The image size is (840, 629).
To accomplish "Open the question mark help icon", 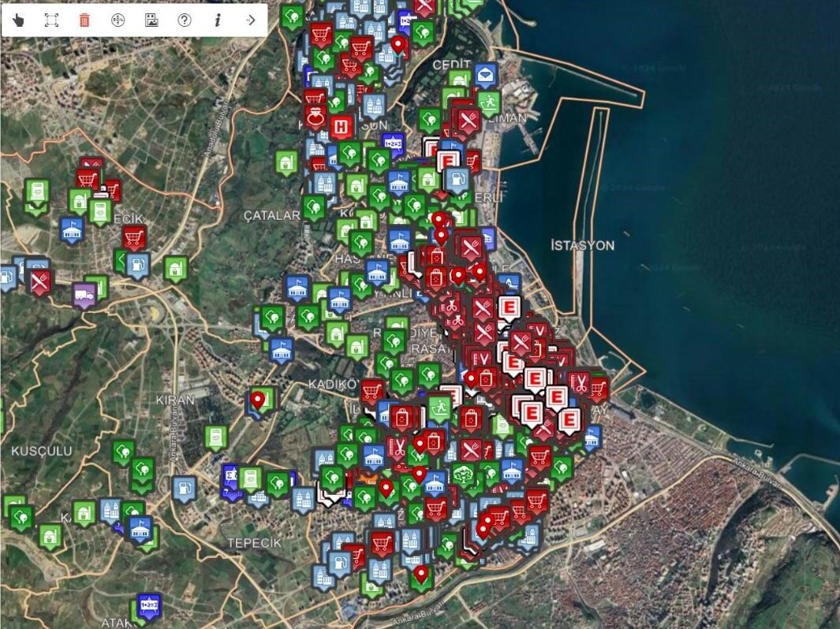I will [185, 20].
